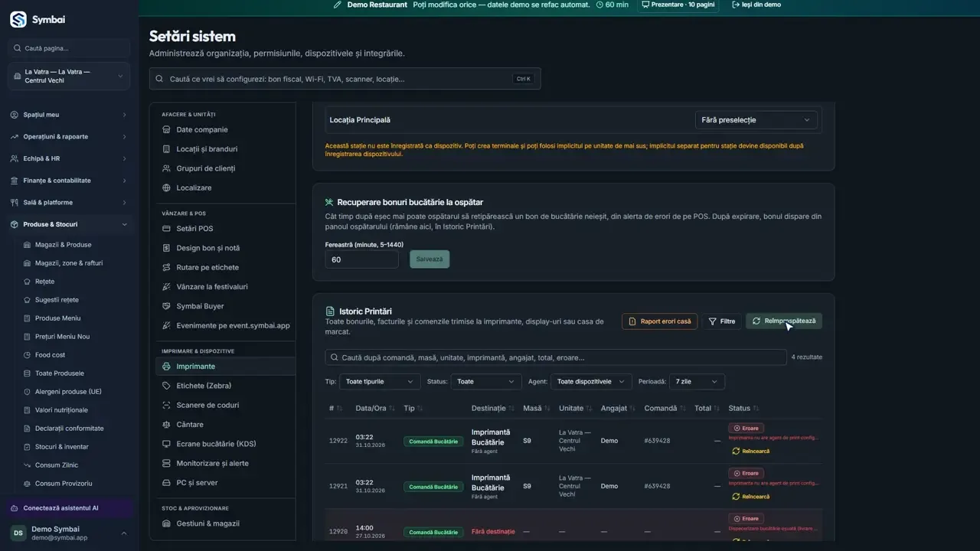Screen dimensions: 980x551
Task: Open the La Vatra location selector
Action: click(69, 77)
